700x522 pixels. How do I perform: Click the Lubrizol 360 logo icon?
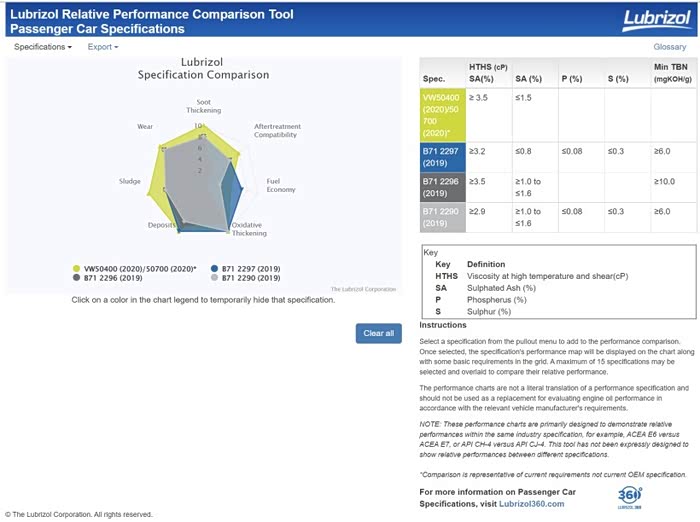(x=629, y=496)
